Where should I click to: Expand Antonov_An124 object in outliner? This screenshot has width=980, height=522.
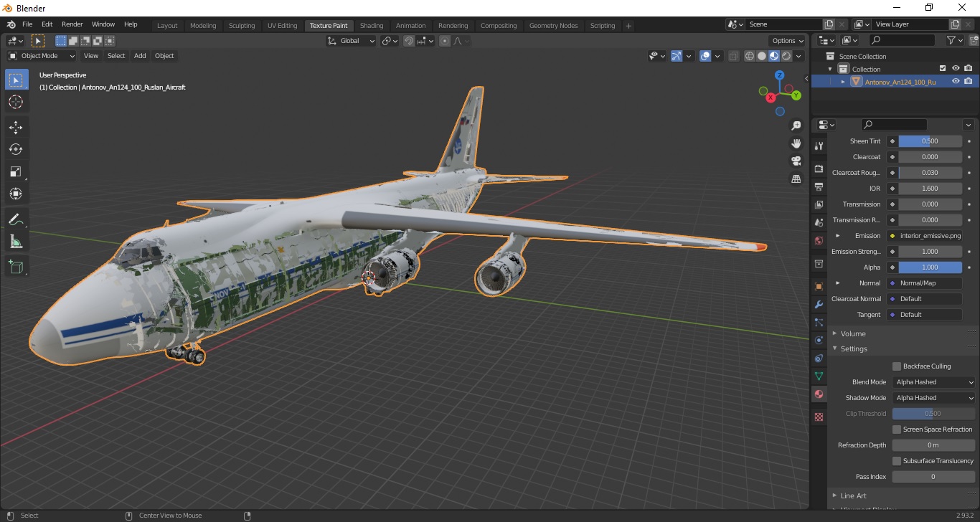[x=843, y=82]
